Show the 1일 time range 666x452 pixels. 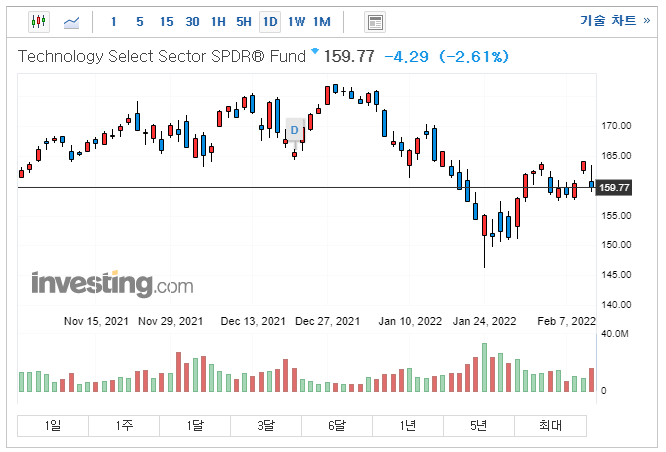[x=53, y=426]
